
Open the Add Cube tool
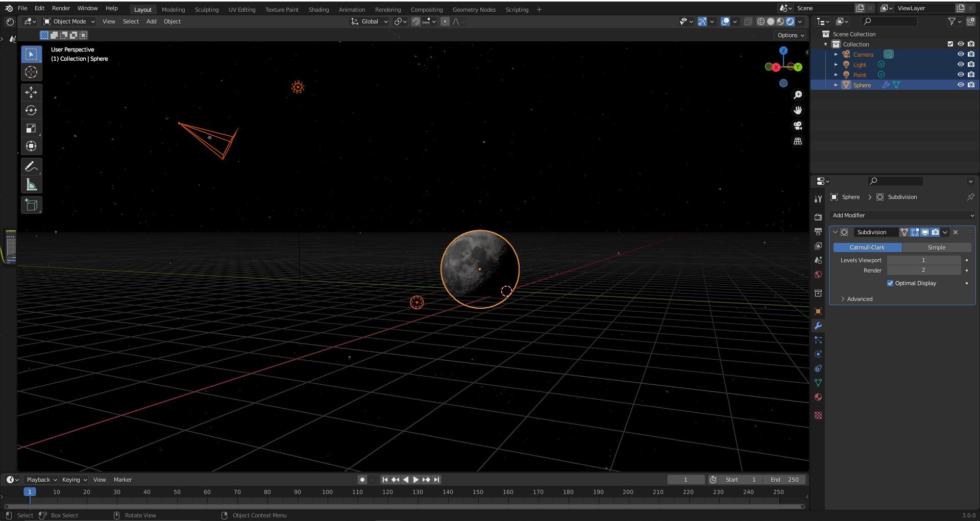31,205
